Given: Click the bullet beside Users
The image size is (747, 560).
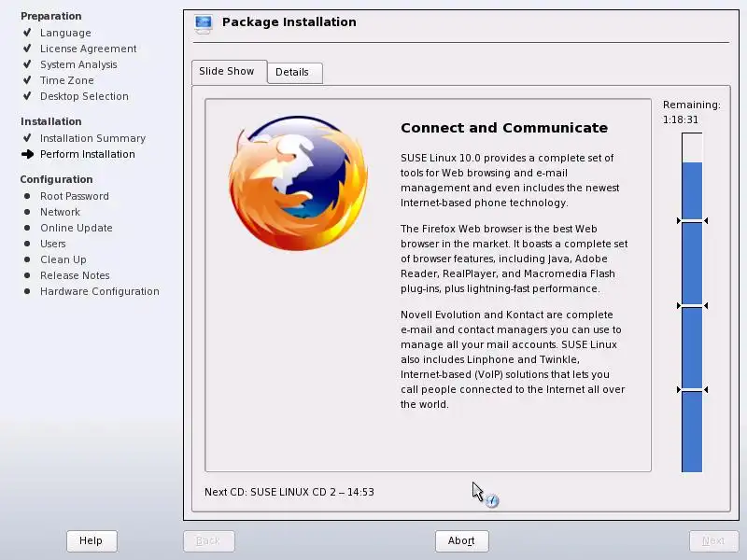Looking at the screenshot, I should 27,244.
